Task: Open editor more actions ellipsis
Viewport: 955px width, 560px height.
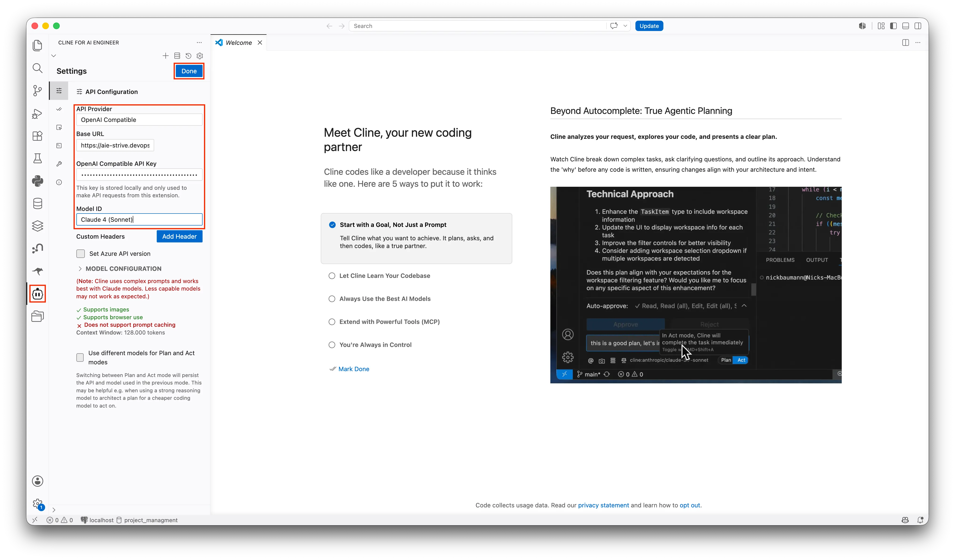Action: click(x=917, y=43)
